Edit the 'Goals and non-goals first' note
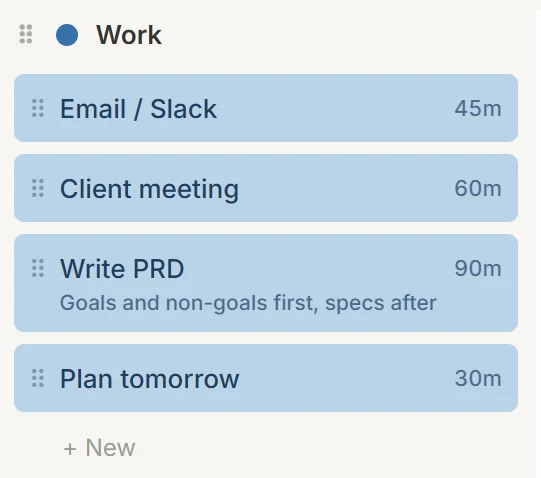This screenshot has width=541, height=478. click(248, 303)
